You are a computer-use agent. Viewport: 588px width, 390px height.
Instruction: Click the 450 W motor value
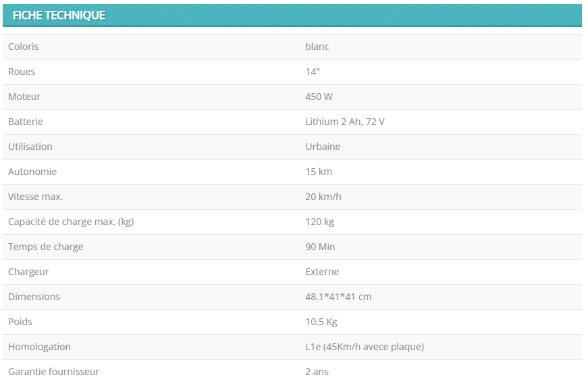(319, 97)
